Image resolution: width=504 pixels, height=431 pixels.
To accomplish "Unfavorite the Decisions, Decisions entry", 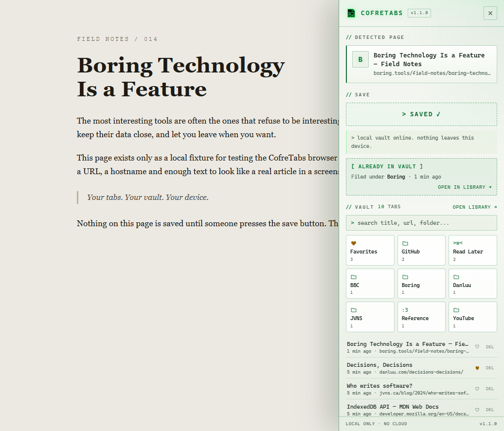I will coord(477,368).
